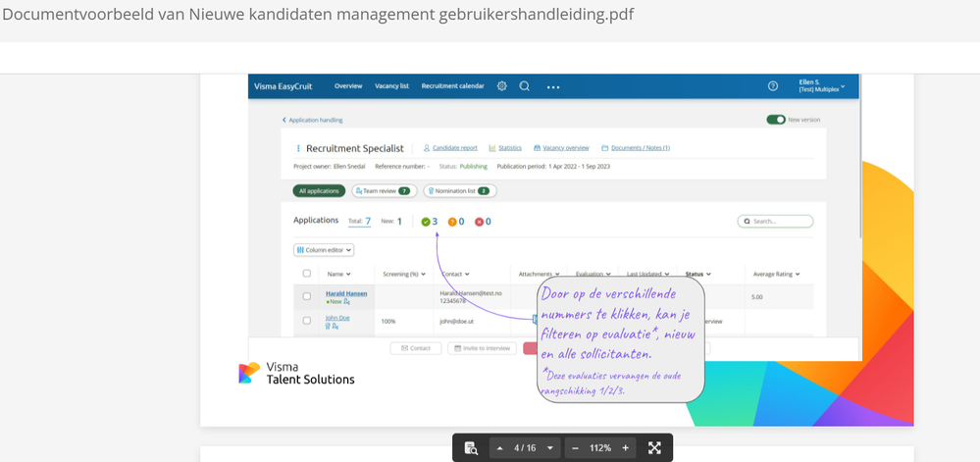Expand the Screening (%) column dropdown
This screenshot has height=462, width=980.
coord(423,274)
